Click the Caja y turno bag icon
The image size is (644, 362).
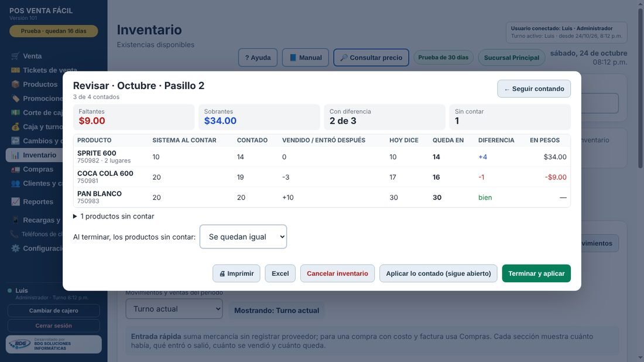pos(15,127)
